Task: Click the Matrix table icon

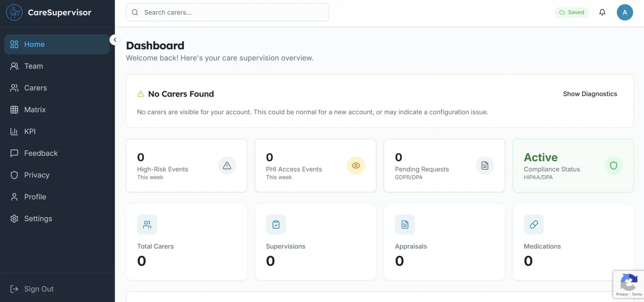Action: tap(14, 110)
